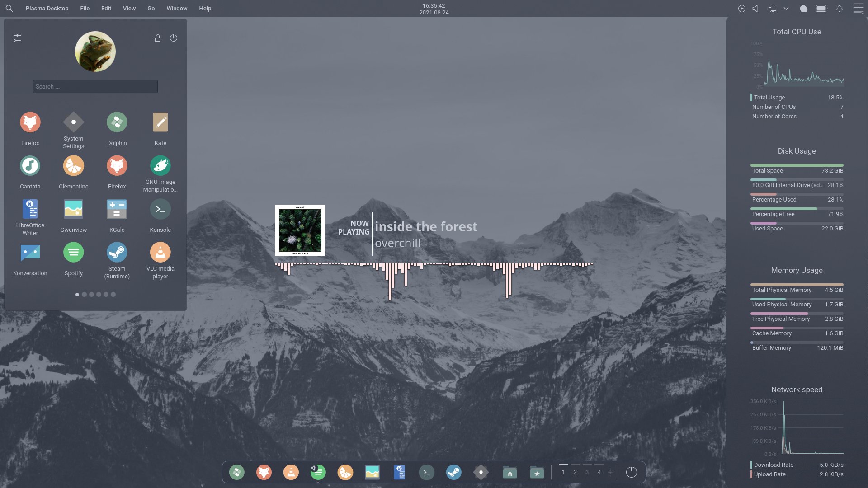
Task: Click the lock screen icon
Action: (x=158, y=38)
